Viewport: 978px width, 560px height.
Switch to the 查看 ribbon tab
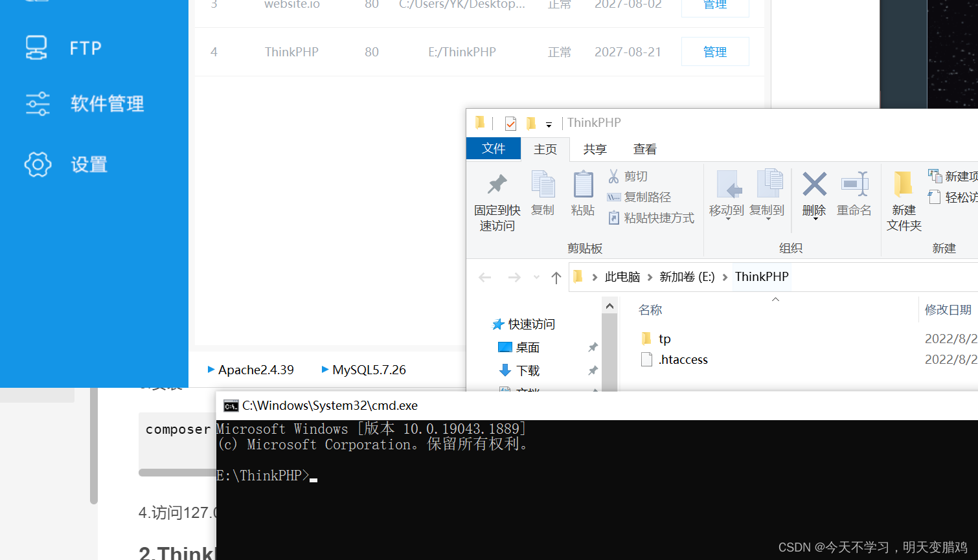coord(644,150)
